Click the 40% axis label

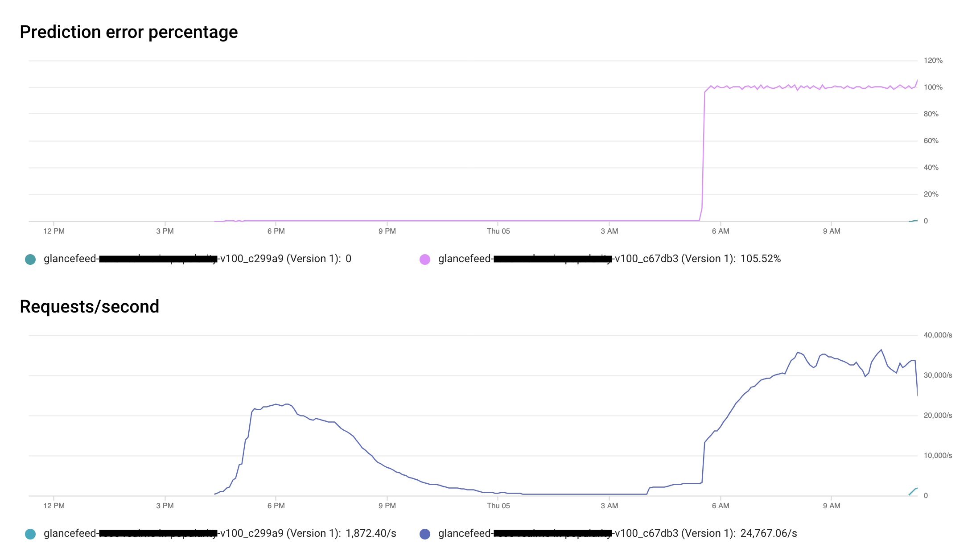click(x=931, y=168)
